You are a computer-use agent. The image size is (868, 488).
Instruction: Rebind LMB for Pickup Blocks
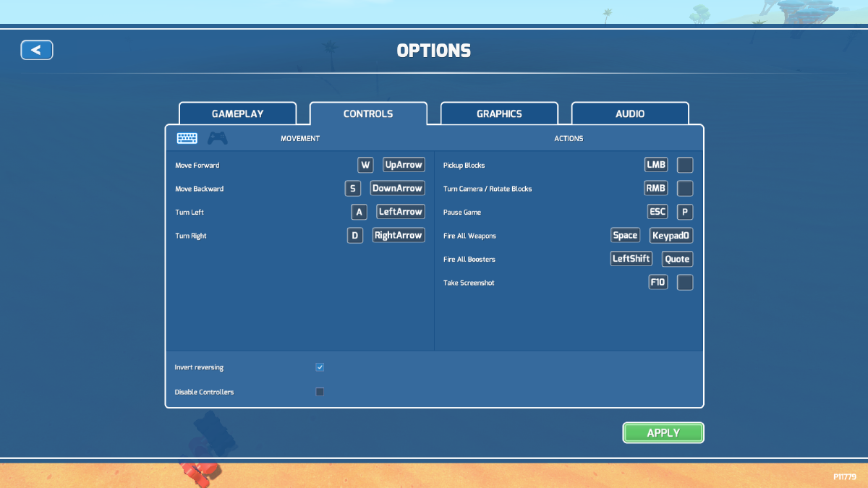click(x=655, y=164)
